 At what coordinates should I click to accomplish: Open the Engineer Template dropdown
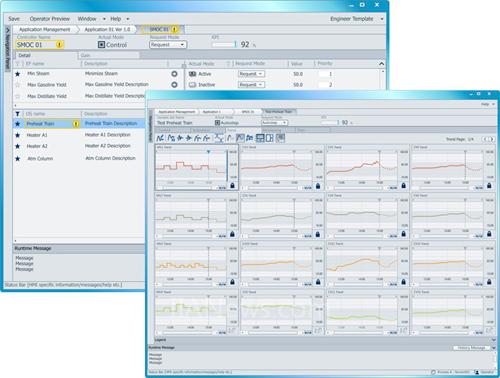357,19
